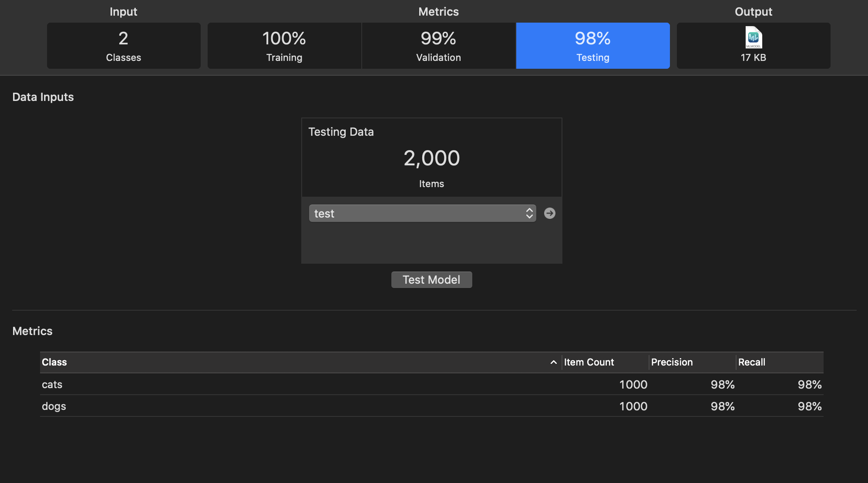Click the Testing Data 2,000 items box

tap(431, 158)
